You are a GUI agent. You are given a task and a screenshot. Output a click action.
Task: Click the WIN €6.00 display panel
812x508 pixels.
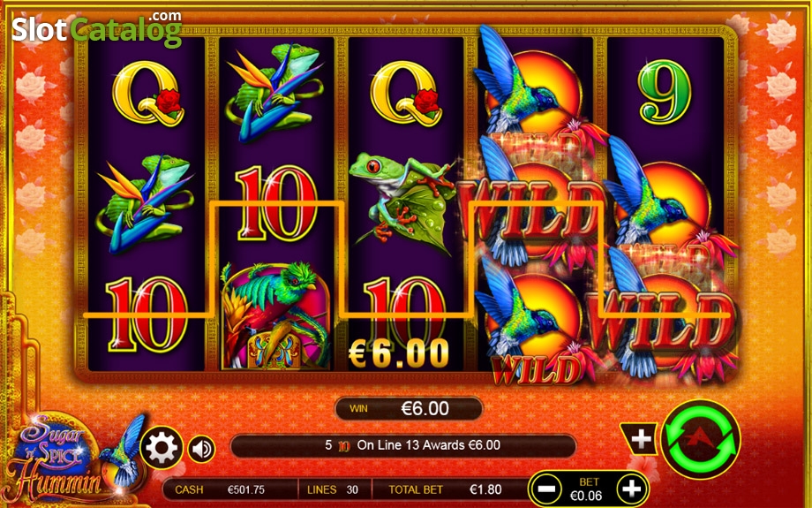point(409,408)
